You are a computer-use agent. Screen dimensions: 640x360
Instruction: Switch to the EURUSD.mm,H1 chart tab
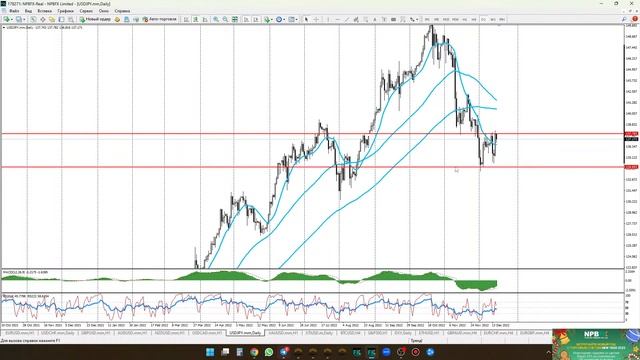(x=20, y=333)
